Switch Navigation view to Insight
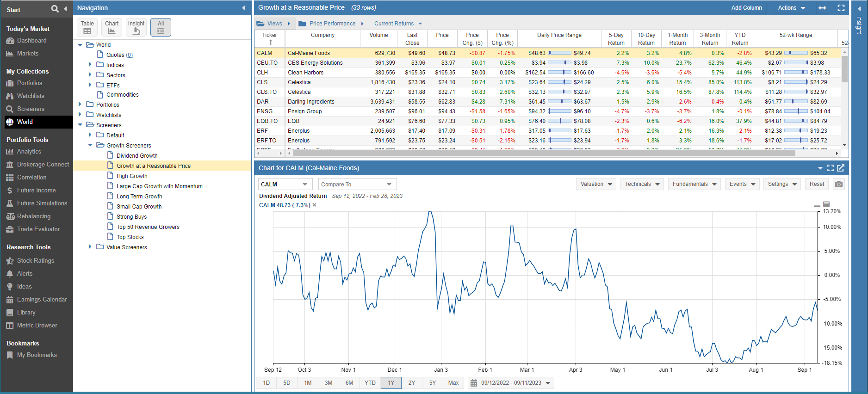Image resolution: width=868 pixels, height=394 pixels. click(x=136, y=27)
